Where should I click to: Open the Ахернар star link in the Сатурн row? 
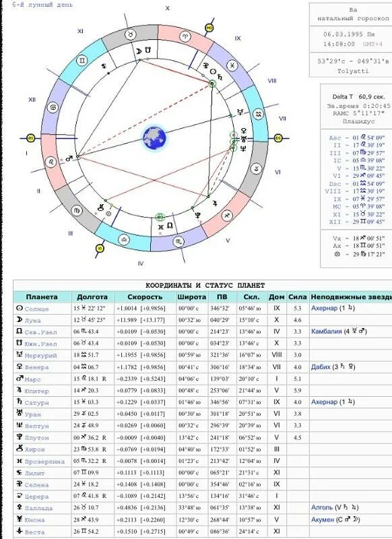(324, 402)
